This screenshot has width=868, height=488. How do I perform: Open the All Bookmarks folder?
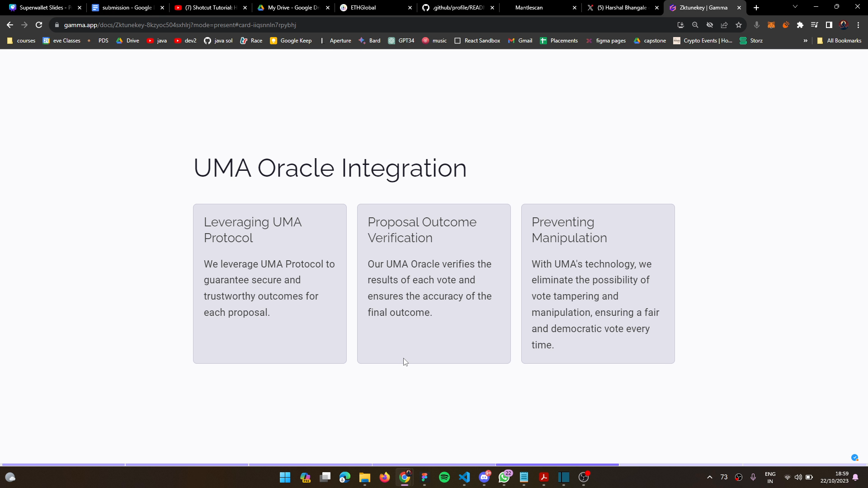pos(839,41)
